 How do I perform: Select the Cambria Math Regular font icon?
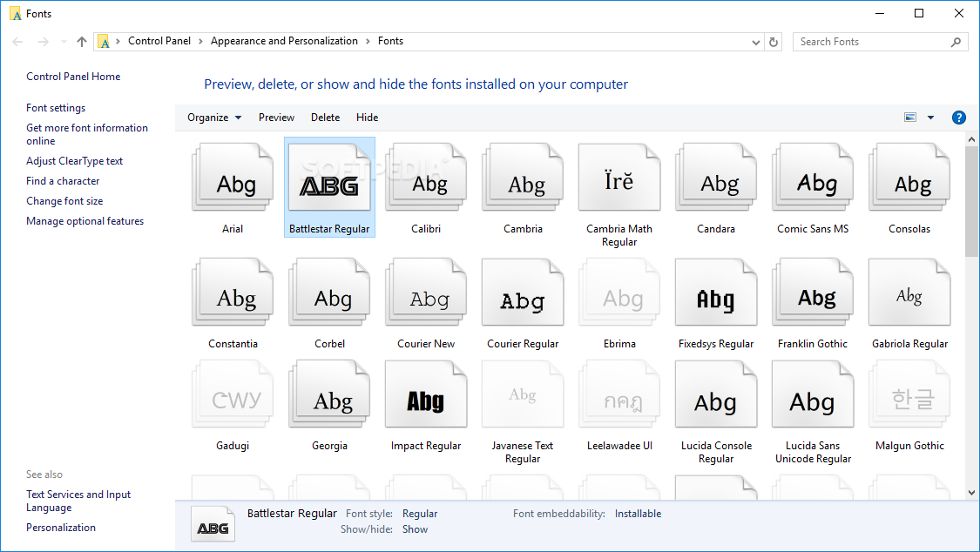coord(619,177)
